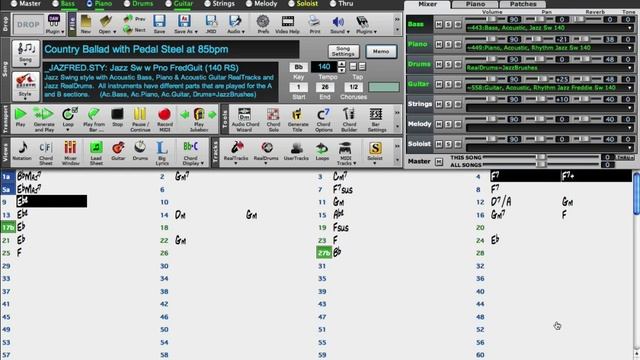Open the Chord Builder tool

pyautogui.click(x=349, y=119)
